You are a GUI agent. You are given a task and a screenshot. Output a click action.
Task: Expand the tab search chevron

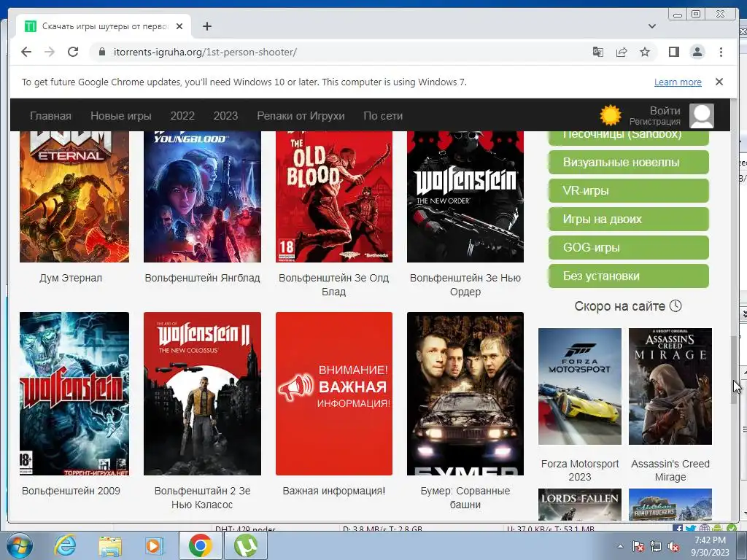[x=652, y=26]
